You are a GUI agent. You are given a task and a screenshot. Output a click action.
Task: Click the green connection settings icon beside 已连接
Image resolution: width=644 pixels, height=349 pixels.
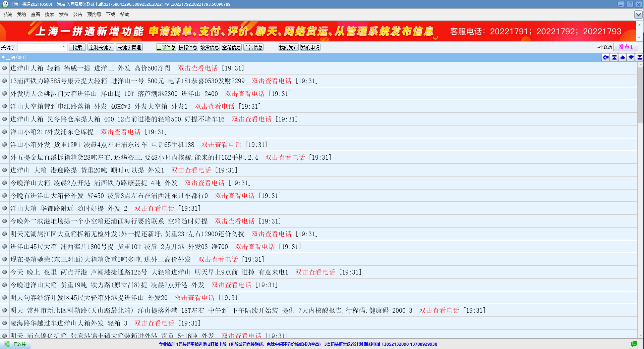pos(7,344)
